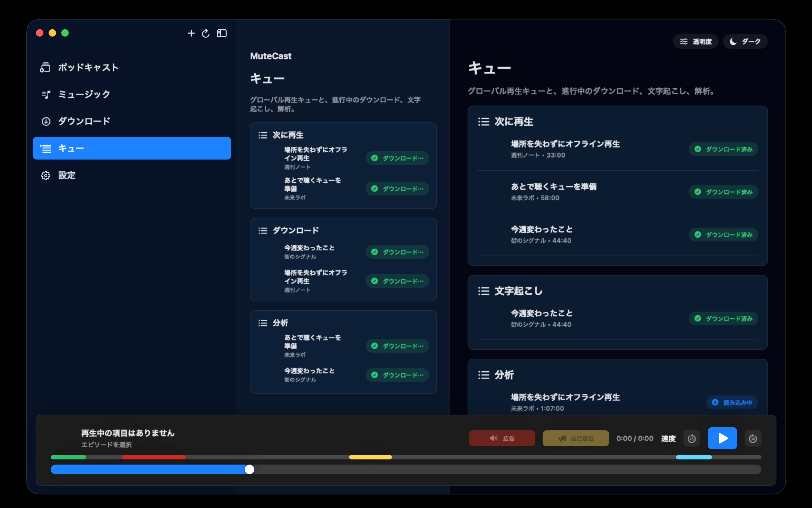Click the ミュージック music note icon
Image resolution: width=812 pixels, height=508 pixels.
(x=46, y=95)
